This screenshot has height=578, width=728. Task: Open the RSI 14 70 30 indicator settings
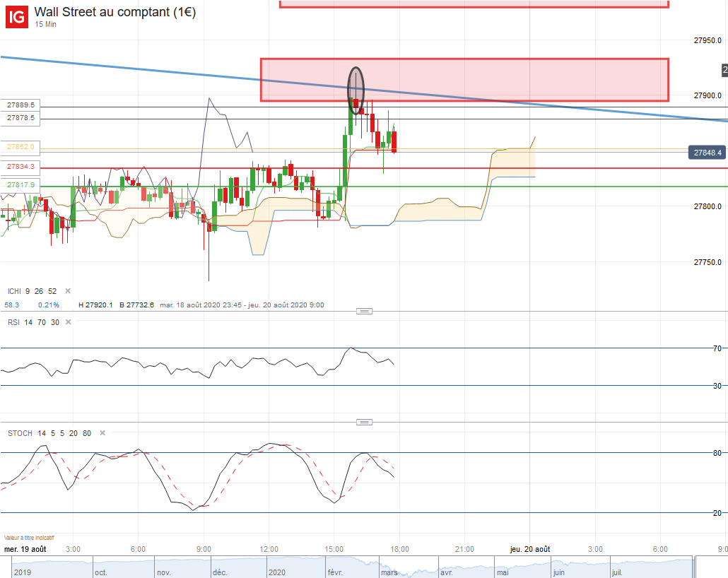point(32,323)
